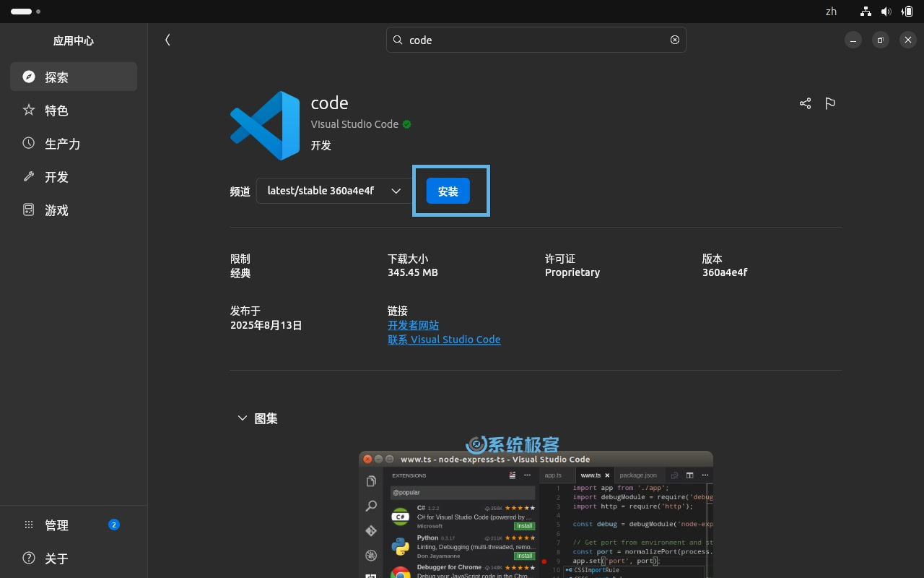Viewport: 924px width, 578px height.
Task: Open the volume icon in top bar
Action: click(886, 11)
